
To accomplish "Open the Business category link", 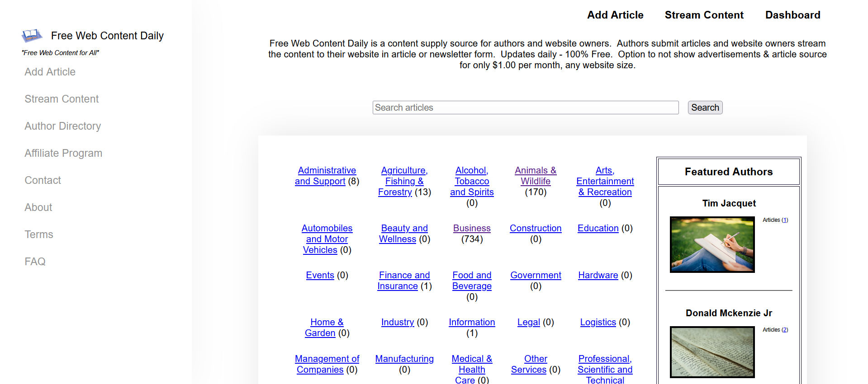I will point(471,228).
